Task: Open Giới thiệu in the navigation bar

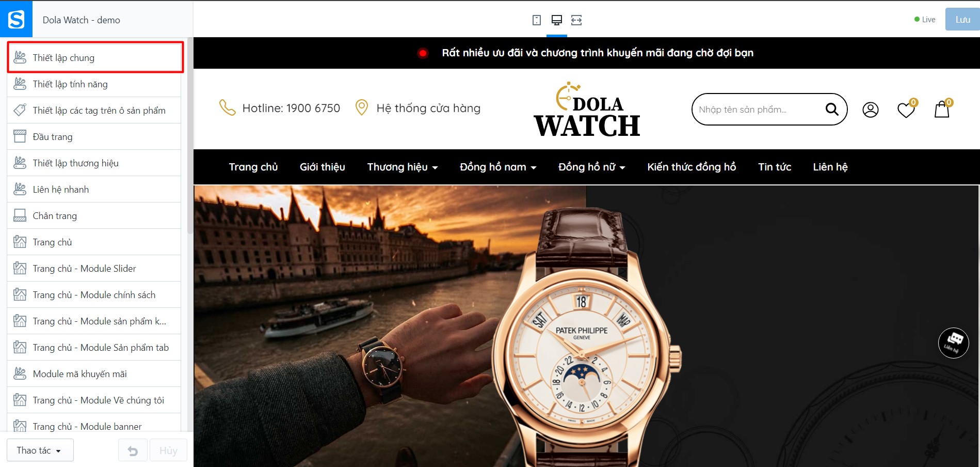Action: coord(323,167)
